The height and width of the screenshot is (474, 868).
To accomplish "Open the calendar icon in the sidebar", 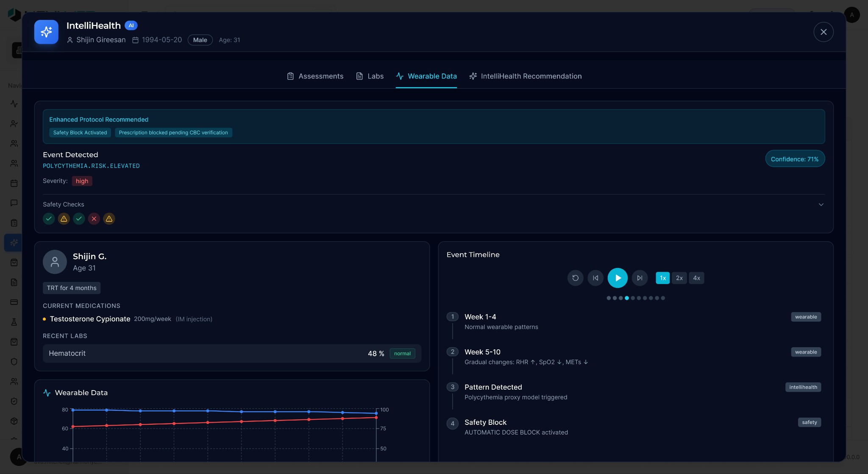I will click(x=14, y=183).
